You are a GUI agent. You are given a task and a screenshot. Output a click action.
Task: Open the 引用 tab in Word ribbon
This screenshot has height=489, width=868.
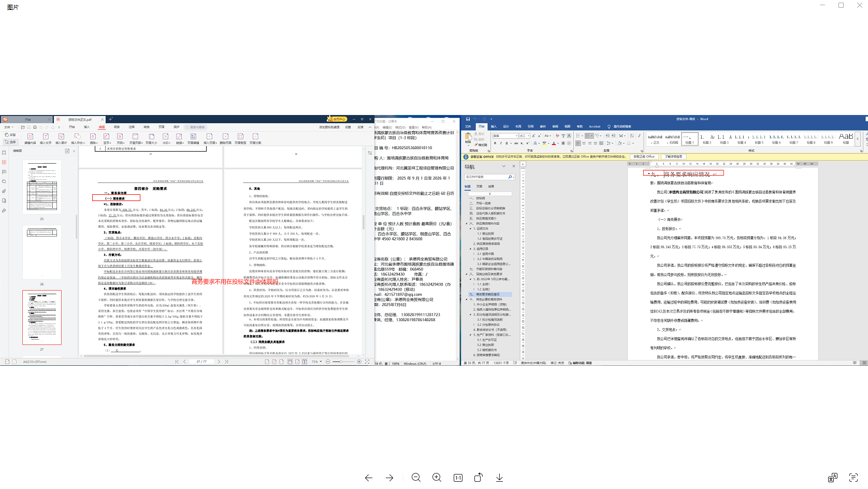coord(530,126)
